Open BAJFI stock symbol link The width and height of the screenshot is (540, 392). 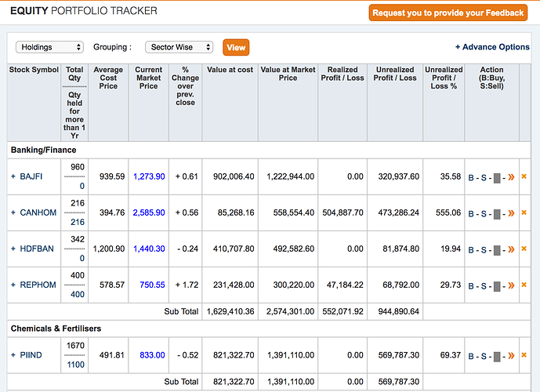[x=31, y=176]
